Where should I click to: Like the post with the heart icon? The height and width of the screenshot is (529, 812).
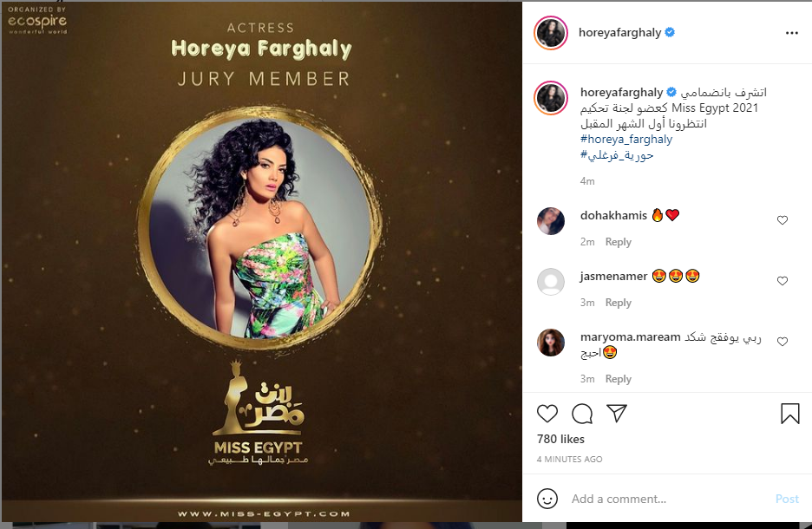pos(547,414)
